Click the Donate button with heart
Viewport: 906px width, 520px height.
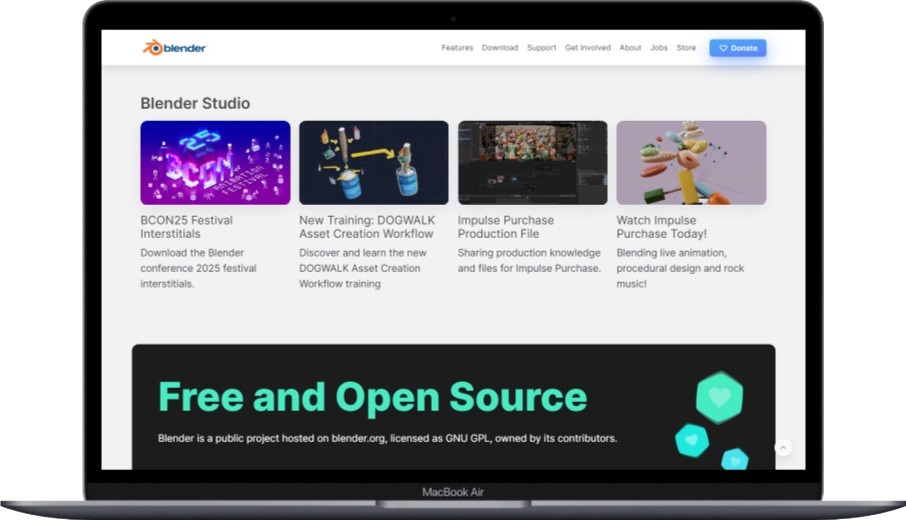(738, 48)
